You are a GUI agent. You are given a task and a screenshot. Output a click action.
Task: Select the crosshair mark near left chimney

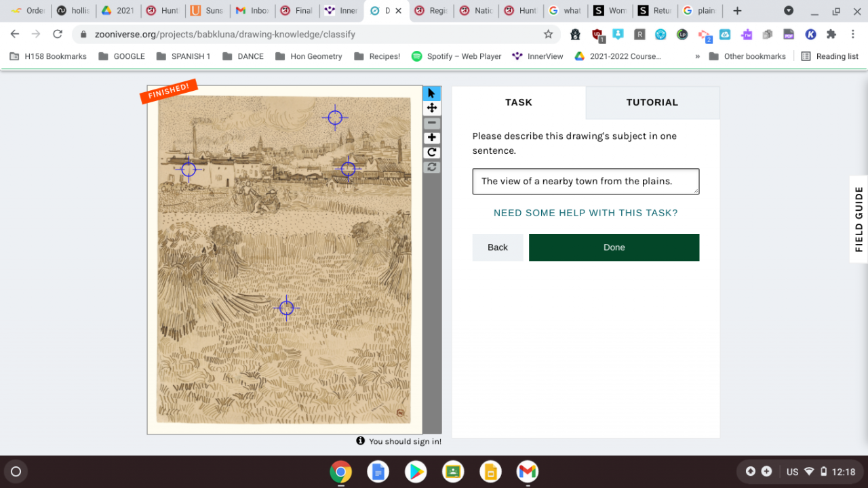[189, 169]
